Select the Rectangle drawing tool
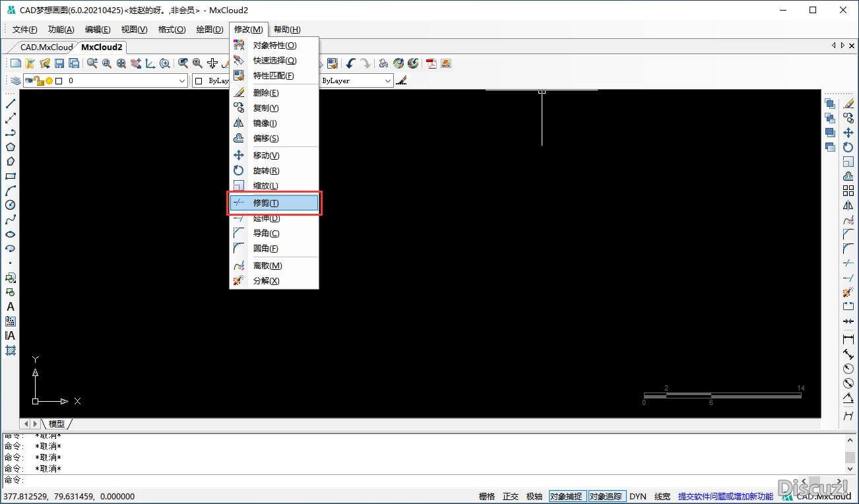The image size is (859, 504). (11, 176)
